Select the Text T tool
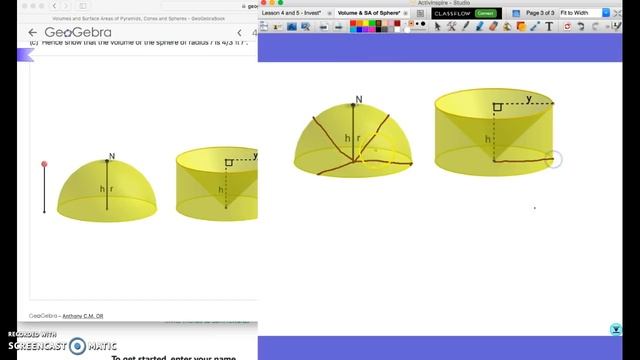This screenshot has height=360, width=640. (x=549, y=26)
